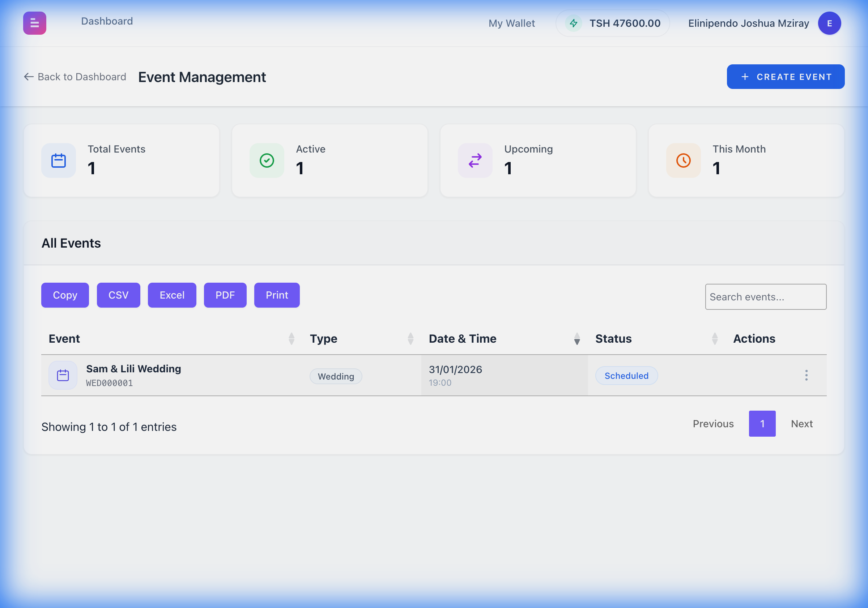Image resolution: width=868 pixels, height=608 pixels.
Task: Click the Sam & Lili Wedding calendar icon
Action: pos(63,375)
